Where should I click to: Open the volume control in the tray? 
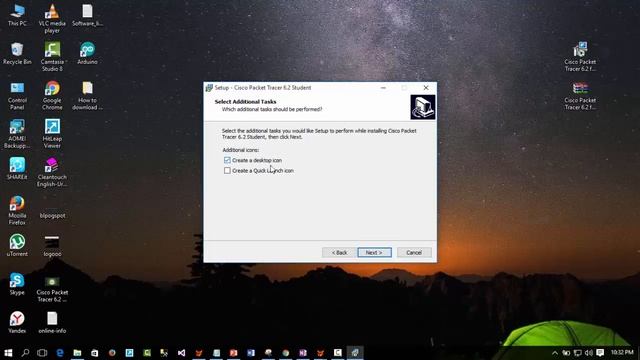[x=589, y=353]
